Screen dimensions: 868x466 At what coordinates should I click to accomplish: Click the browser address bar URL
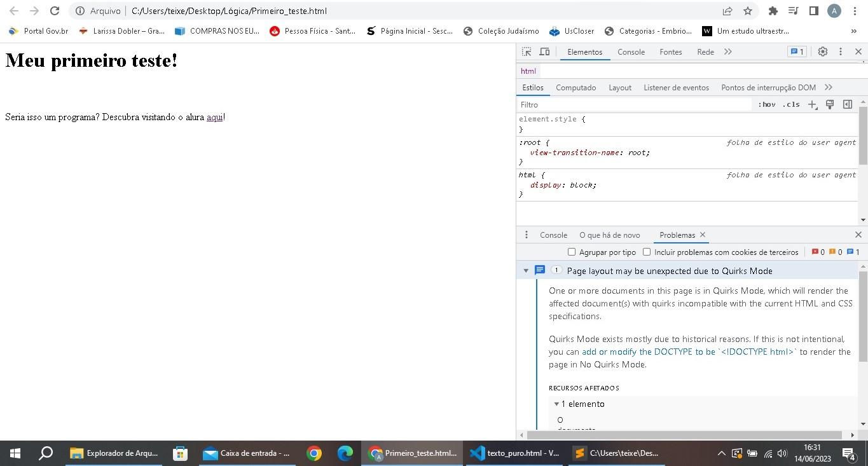[229, 11]
